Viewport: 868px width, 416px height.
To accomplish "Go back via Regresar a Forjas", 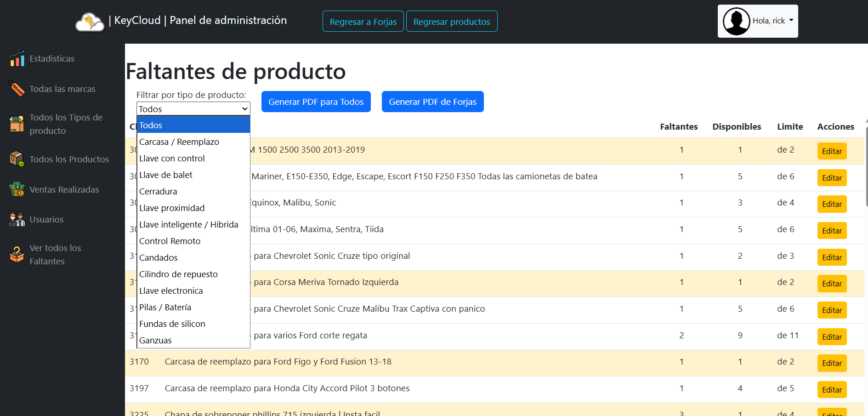I will 363,22.
